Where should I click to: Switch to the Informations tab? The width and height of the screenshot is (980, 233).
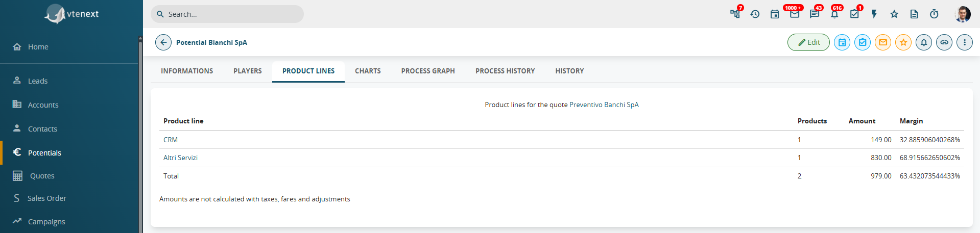click(187, 71)
